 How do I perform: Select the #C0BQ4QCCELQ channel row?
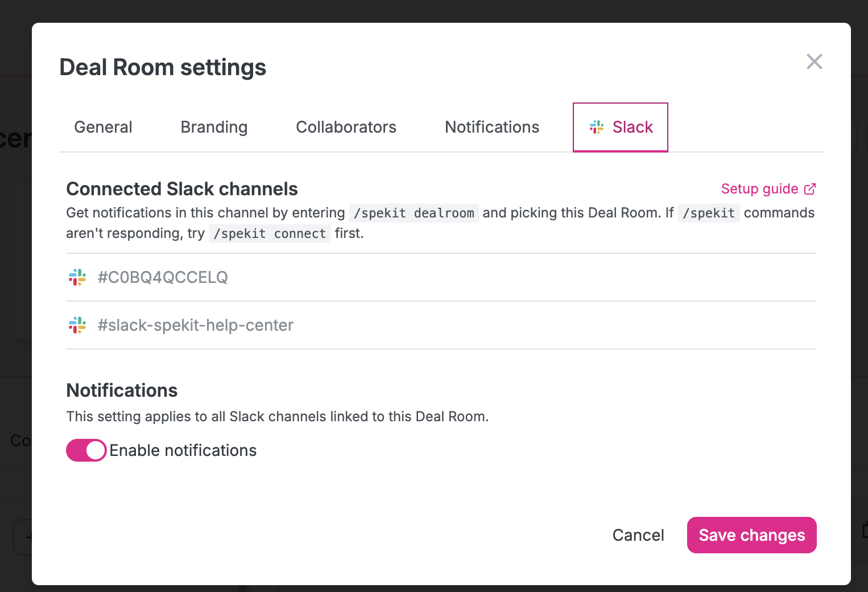(x=441, y=277)
